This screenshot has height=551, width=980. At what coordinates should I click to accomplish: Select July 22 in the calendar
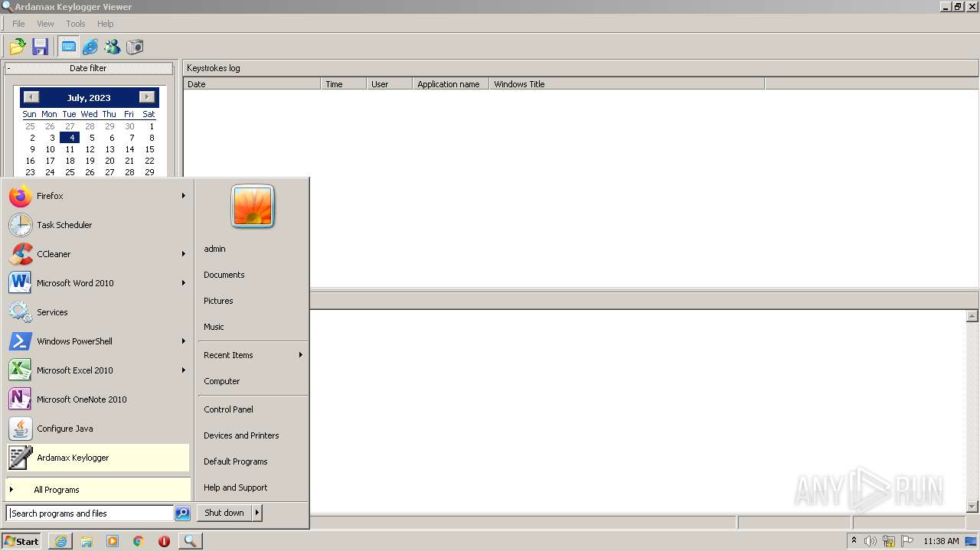[x=149, y=161]
